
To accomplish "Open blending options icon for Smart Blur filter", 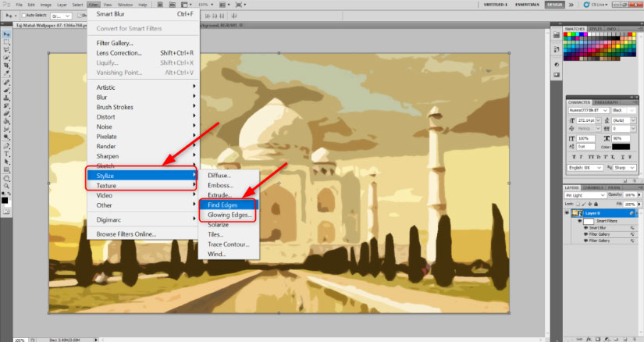I will tap(632, 228).
